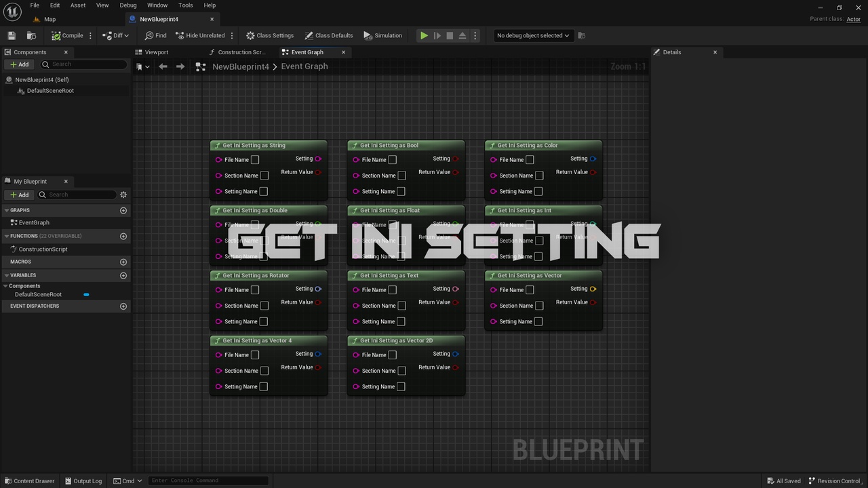Add a new graph with plus icon
This screenshot has width=868, height=488.
tap(123, 210)
